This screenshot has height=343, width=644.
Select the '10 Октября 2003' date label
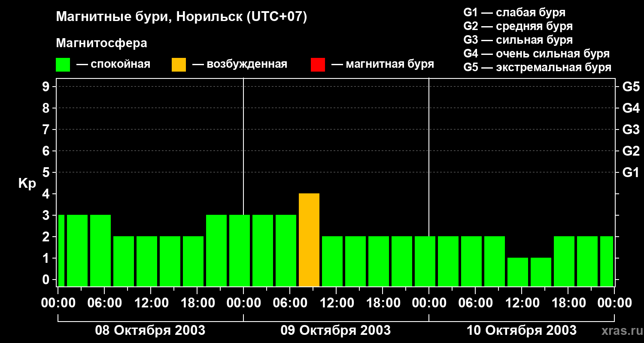coord(521,331)
